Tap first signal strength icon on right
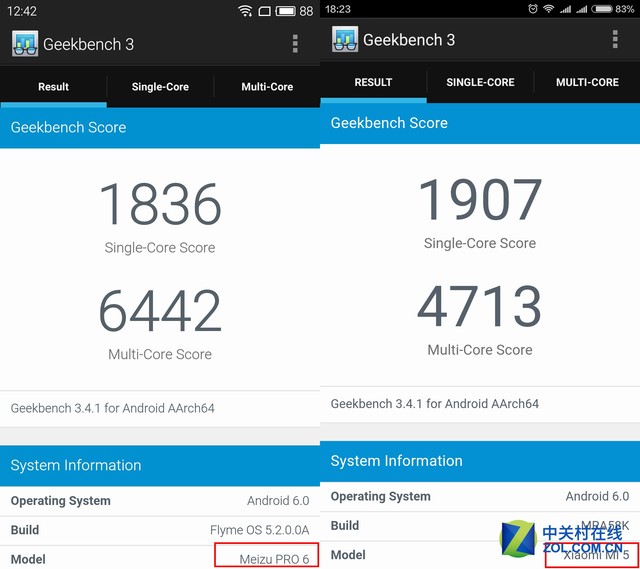The image size is (640, 569). pyautogui.click(x=565, y=9)
